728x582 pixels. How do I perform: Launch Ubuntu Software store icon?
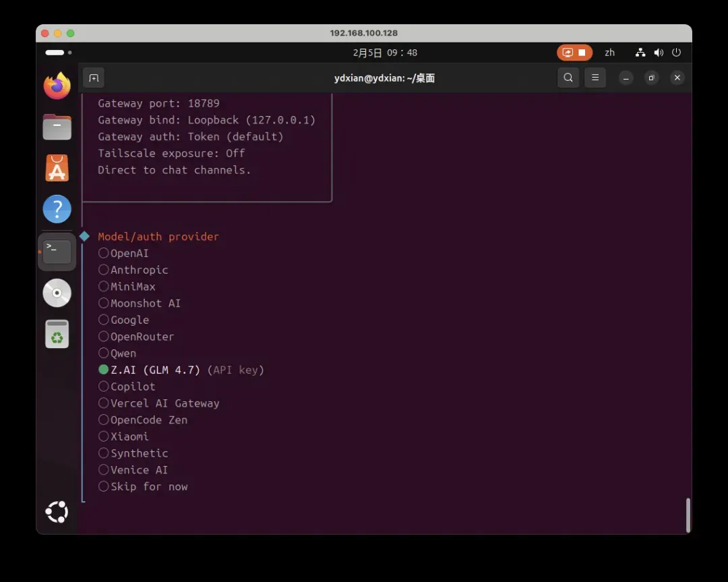point(57,168)
